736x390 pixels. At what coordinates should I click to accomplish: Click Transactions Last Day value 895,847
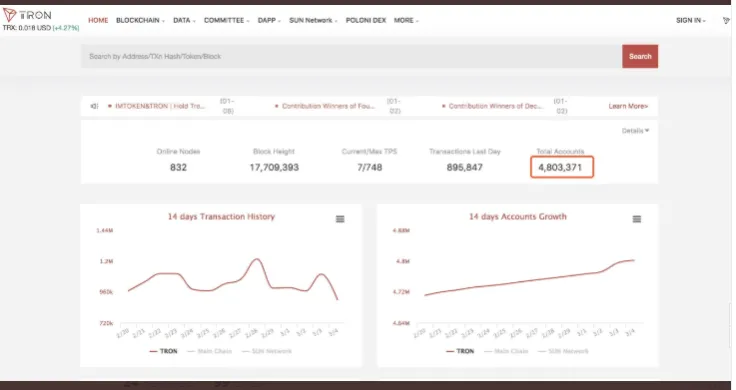(465, 168)
